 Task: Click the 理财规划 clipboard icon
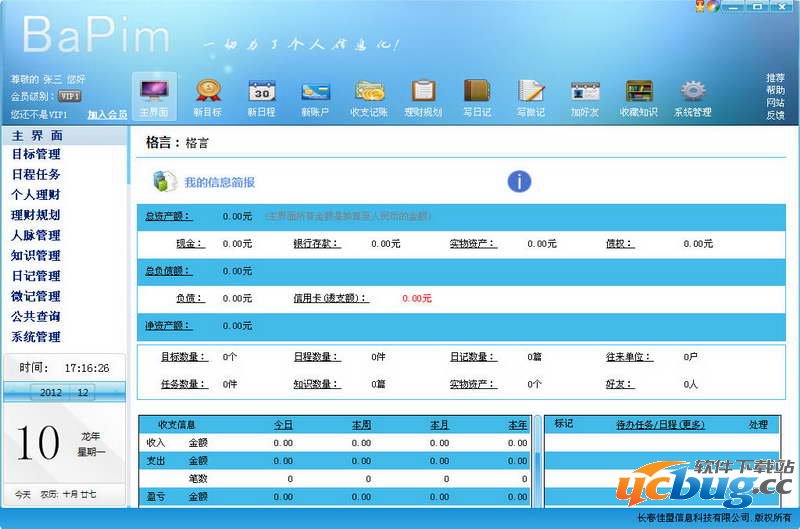click(423, 91)
